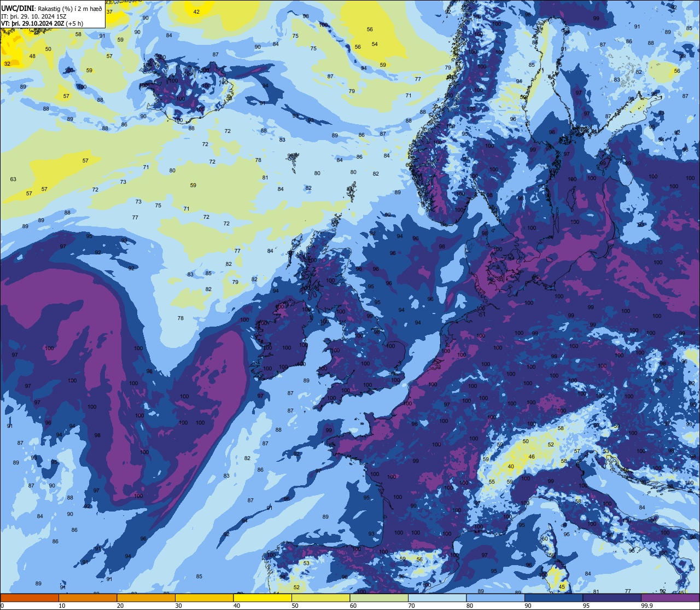Pick the legend swatch between 20 and 30
700x610 pixels.
pyautogui.click(x=146, y=597)
